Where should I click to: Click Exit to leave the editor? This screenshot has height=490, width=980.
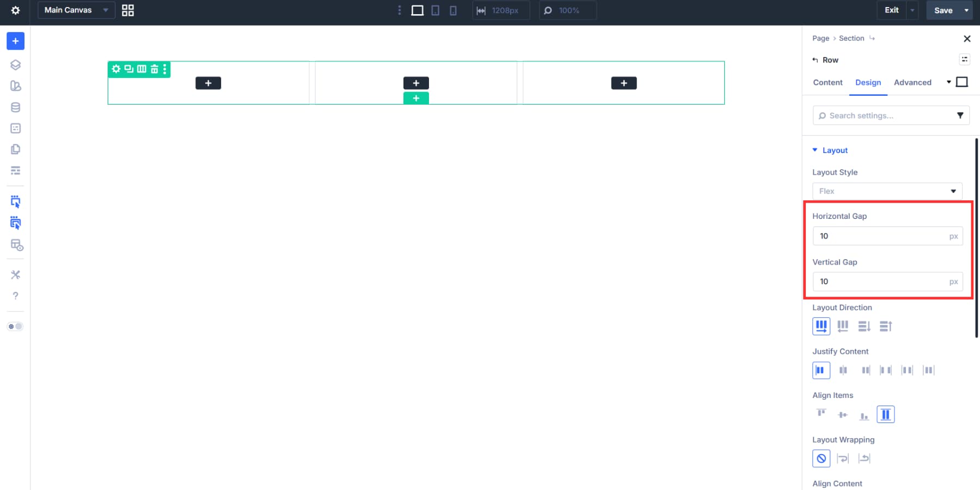tap(891, 10)
